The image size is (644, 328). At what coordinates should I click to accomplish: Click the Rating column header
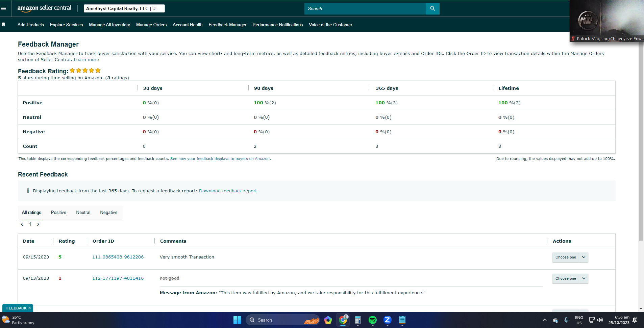point(67,241)
